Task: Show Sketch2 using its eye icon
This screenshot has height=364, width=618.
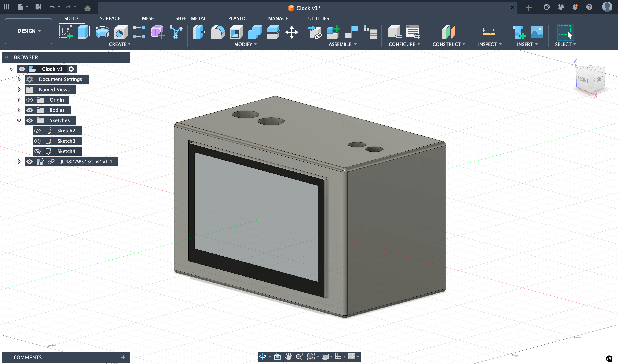Action: 37,131
